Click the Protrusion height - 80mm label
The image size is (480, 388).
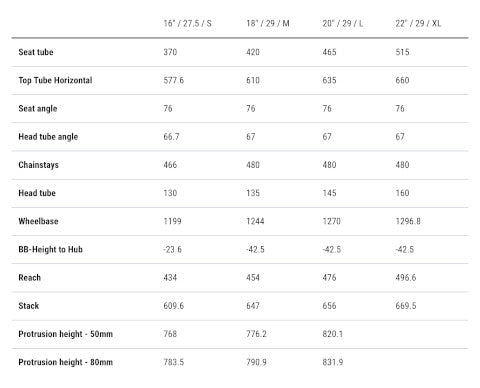tap(66, 362)
